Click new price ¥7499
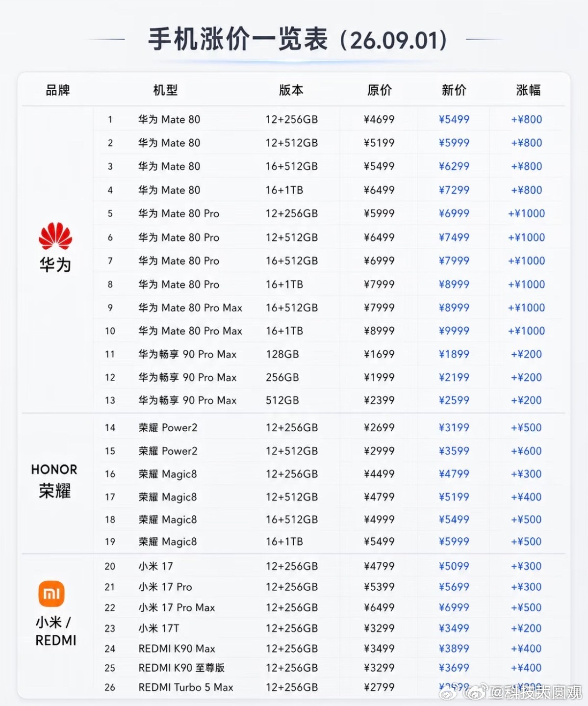The image size is (588, 706). pyautogui.click(x=454, y=237)
